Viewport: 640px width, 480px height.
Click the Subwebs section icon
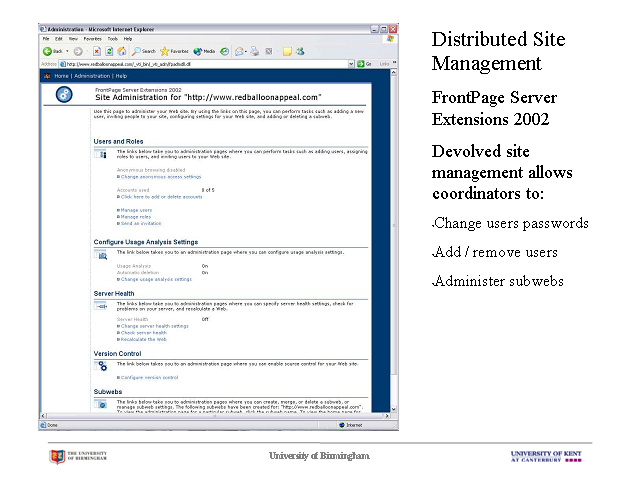tap(101, 405)
